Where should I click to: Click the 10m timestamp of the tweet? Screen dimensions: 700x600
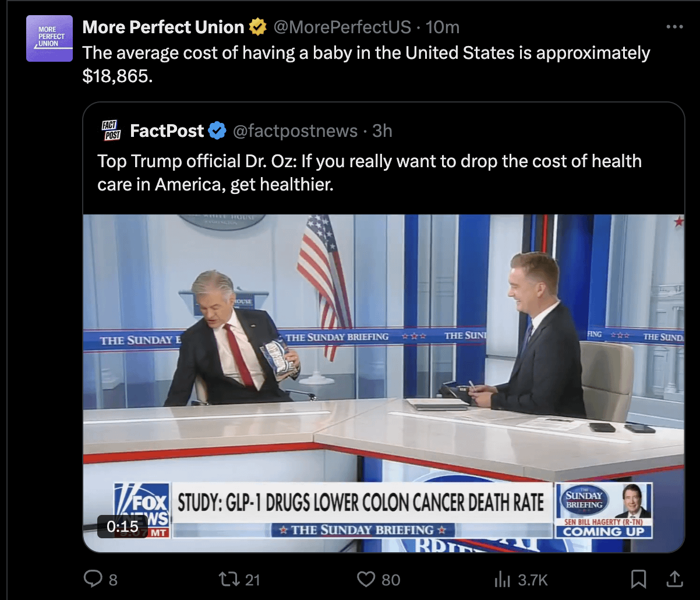coord(443,27)
